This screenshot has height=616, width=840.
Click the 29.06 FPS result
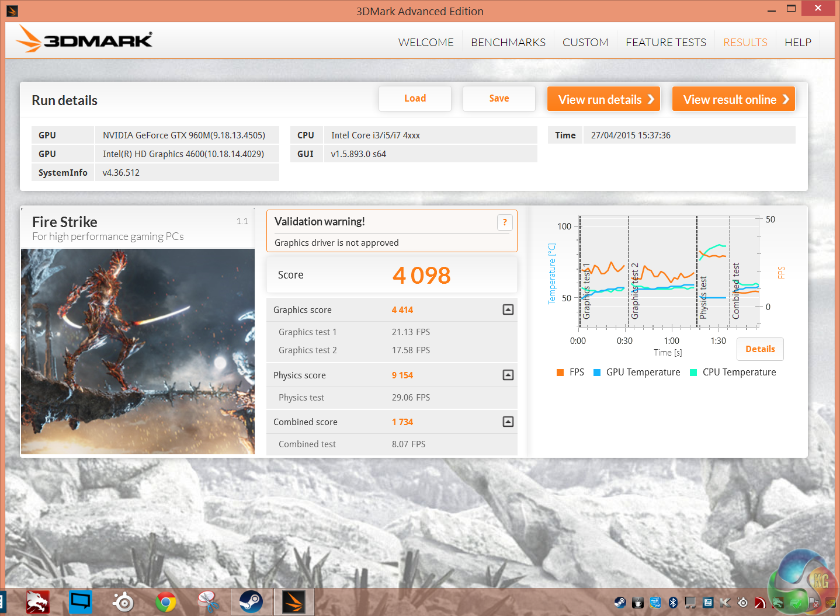(411, 397)
